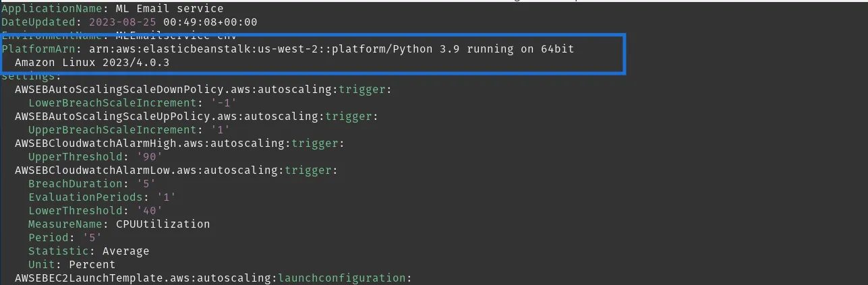868x285 pixels.
Task: Click the ApplicationName key
Action: 45,9
